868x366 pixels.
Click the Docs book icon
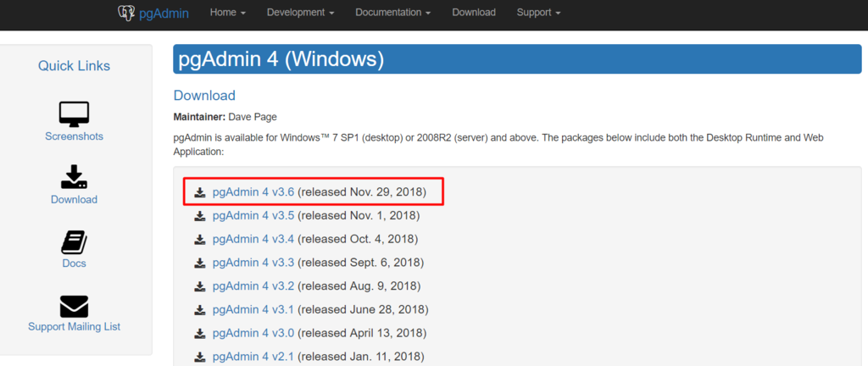pos(75,242)
